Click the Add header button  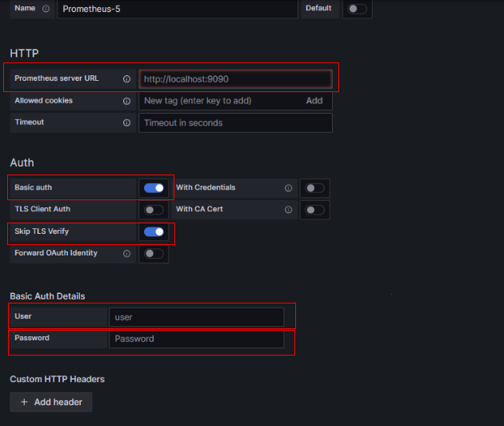pos(51,402)
